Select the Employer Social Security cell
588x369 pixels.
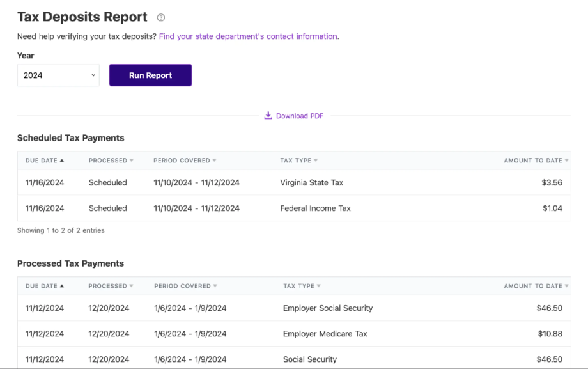pos(328,308)
